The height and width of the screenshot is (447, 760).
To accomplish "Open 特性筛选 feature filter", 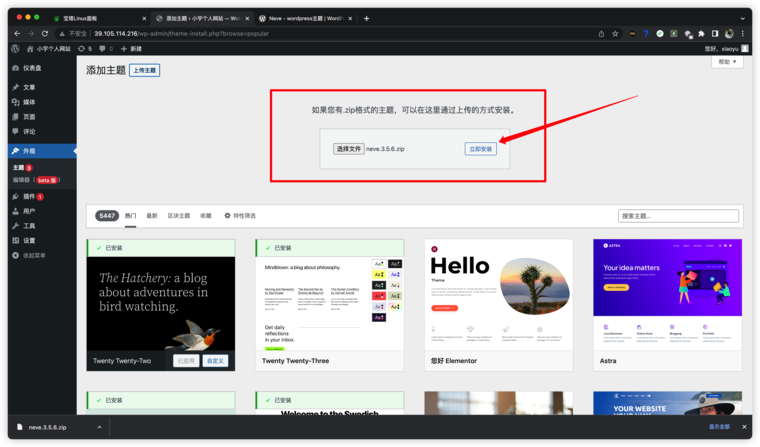I will [x=239, y=216].
